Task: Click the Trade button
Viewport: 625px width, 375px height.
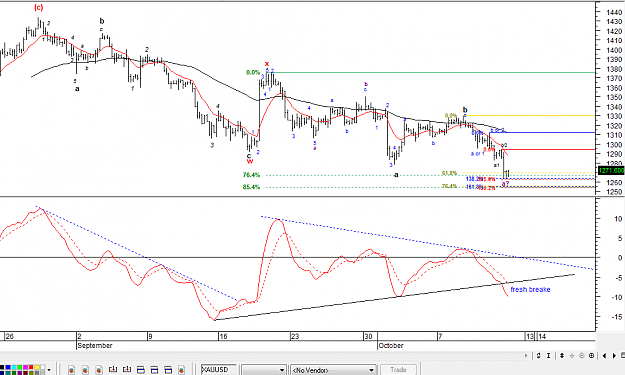Action: [x=398, y=370]
